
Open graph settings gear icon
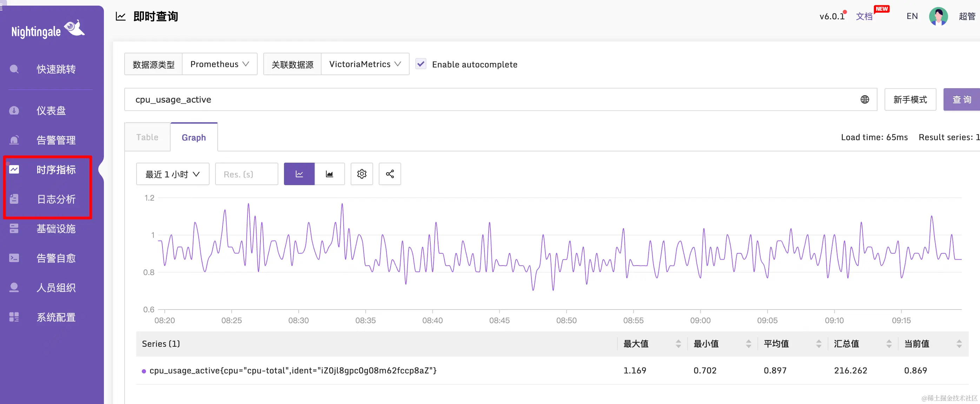(x=362, y=174)
